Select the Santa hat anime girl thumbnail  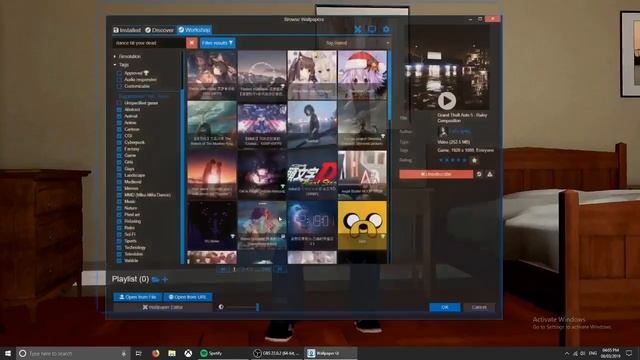362,75
